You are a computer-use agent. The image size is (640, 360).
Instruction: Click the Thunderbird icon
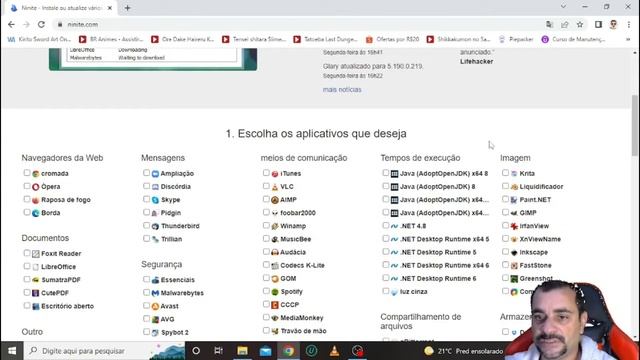coord(156,226)
